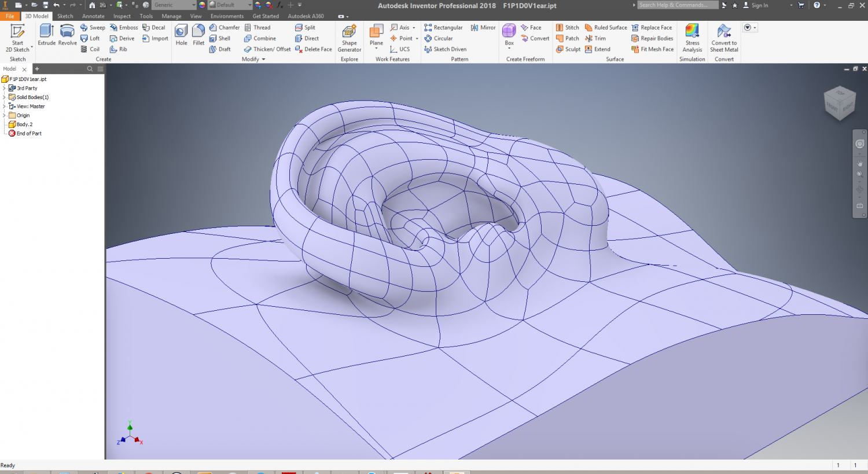Open the Point dropdown arrow
The image size is (868, 474).
(x=417, y=39)
